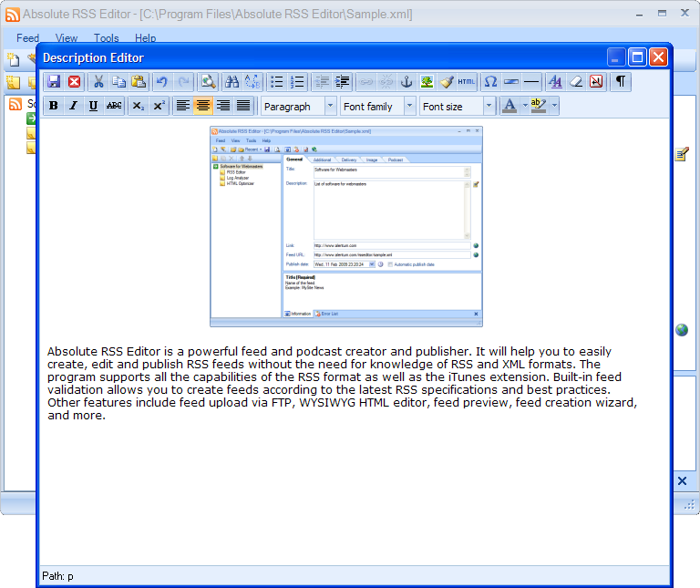Toggle the highlighted center alignment button

[x=203, y=106]
